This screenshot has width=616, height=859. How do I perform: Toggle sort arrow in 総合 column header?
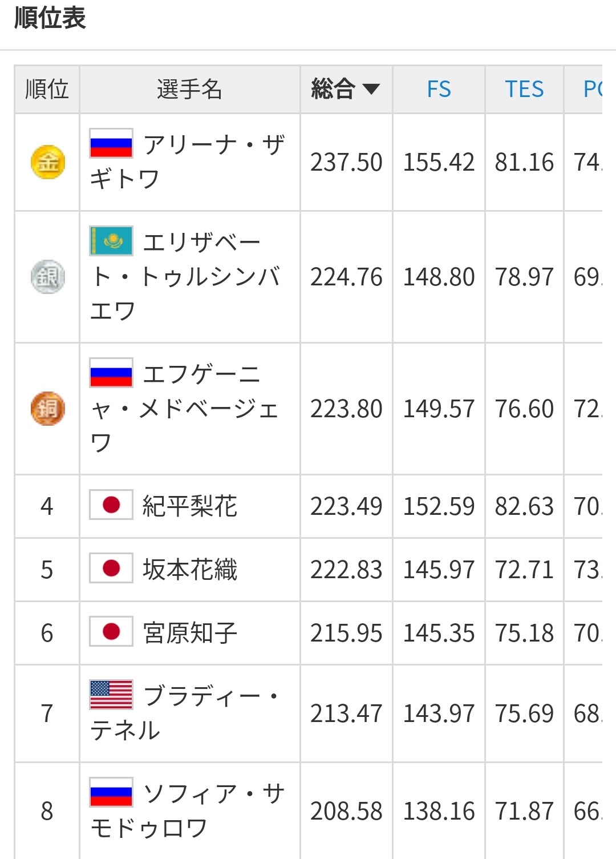(x=371, y=89)
